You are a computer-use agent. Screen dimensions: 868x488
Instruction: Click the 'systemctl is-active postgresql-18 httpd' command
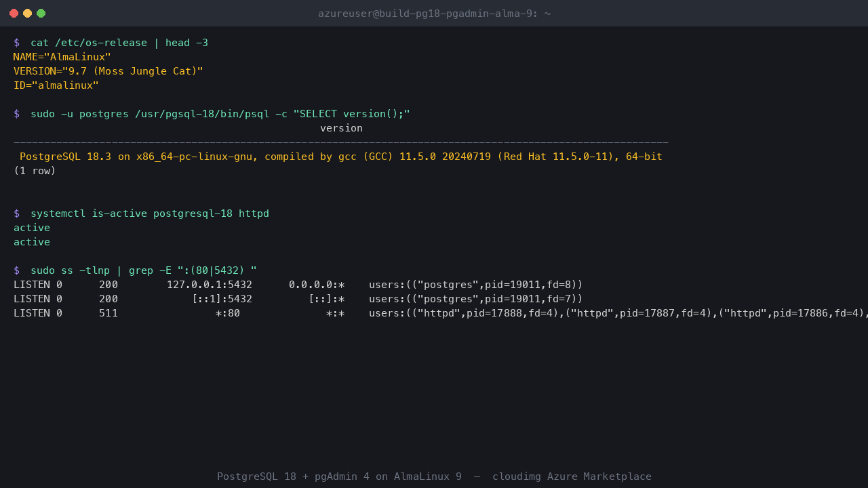[x=150, y=213]
